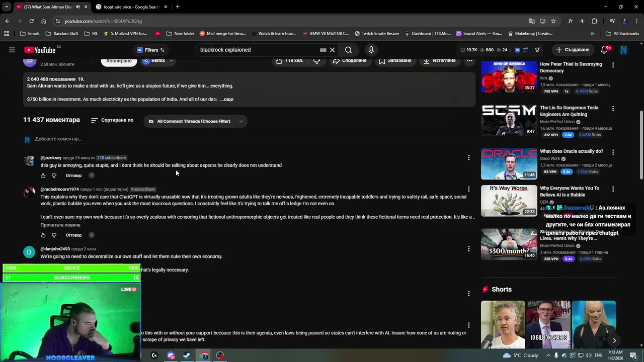Like the comment by @jozeksey
This screenshot has height=362, width=644.
pyautogui.click(x=43, y=175)
